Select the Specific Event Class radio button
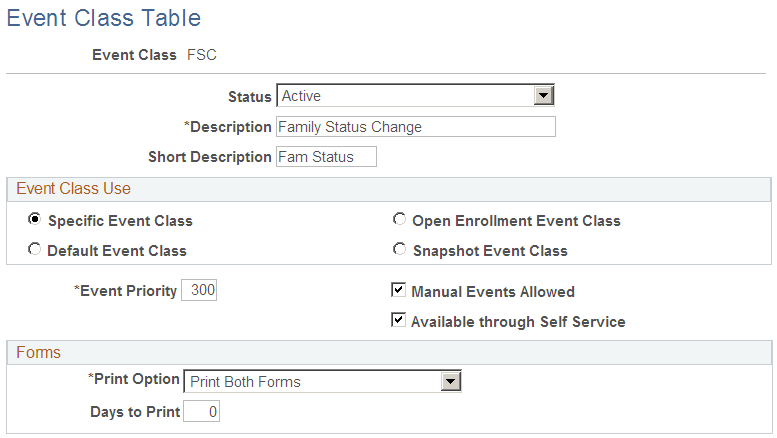The width and height of the screenshot is (777, 438). (x=35, y=220)
